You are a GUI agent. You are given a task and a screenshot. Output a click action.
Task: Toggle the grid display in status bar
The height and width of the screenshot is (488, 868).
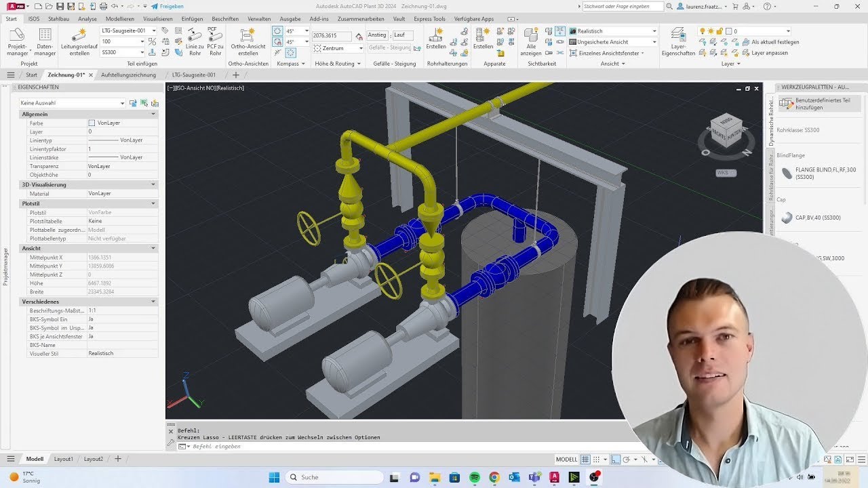click(x=585, y=460)
